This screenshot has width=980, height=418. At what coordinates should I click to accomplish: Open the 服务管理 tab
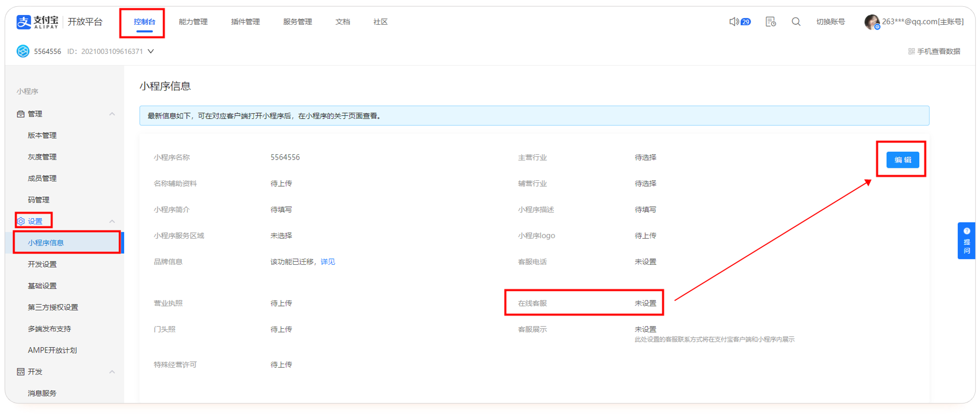pyautogui.click(x=297, y=22)
